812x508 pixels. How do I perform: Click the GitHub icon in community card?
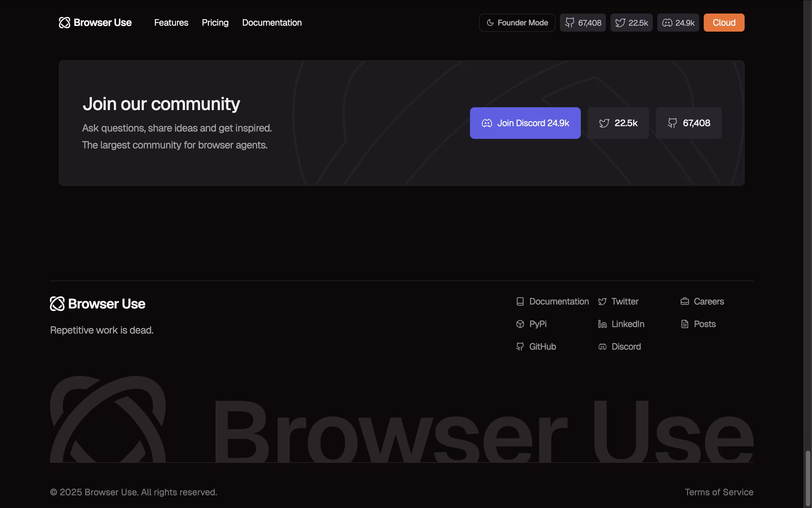coord(672,123)
